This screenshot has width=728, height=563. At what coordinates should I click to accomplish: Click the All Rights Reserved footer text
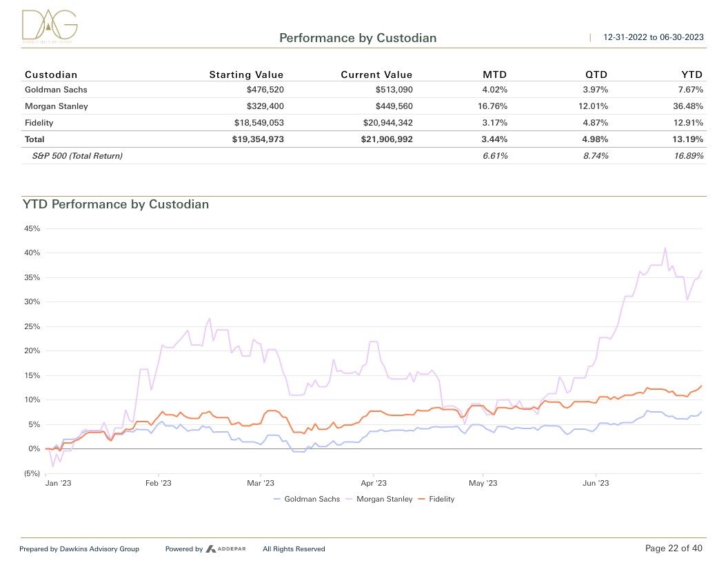294,549
